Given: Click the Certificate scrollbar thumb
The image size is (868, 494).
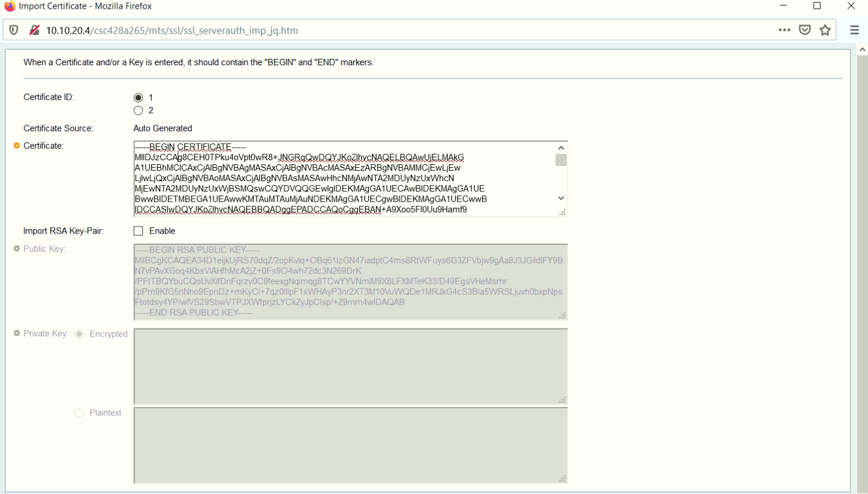Looking at the screenshot, I should click(x=561, y=160).
